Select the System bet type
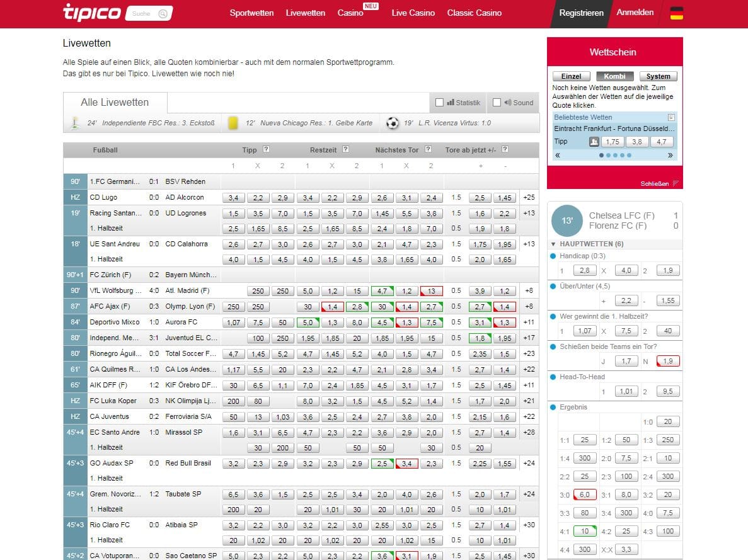 point(658,76)
